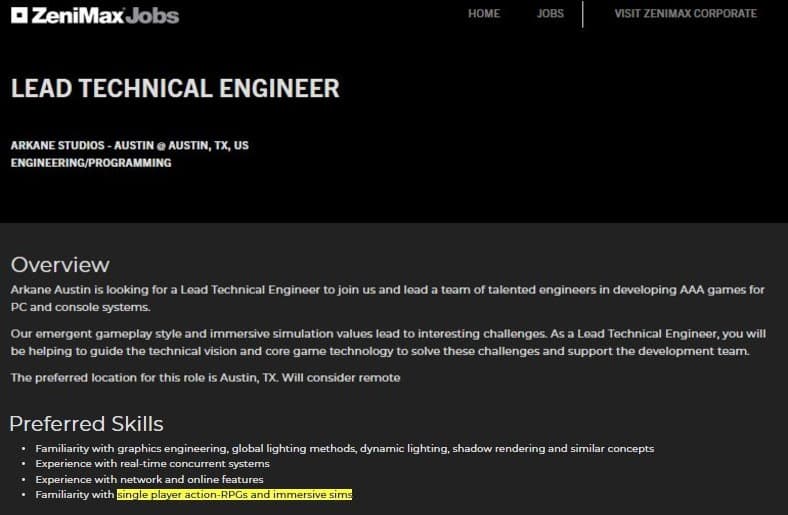Click the network and online features bullet
This screenshot has height=515, width=788.
[x=149, y=479]
